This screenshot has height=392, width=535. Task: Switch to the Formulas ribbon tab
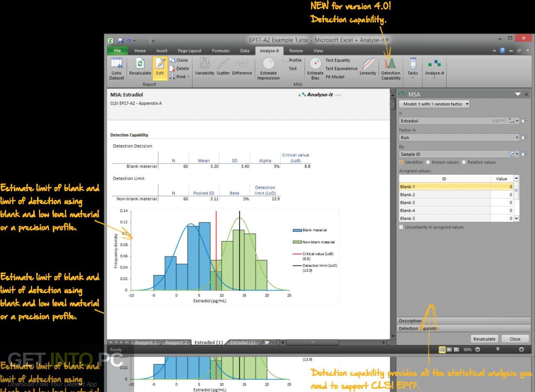(221, 51)
